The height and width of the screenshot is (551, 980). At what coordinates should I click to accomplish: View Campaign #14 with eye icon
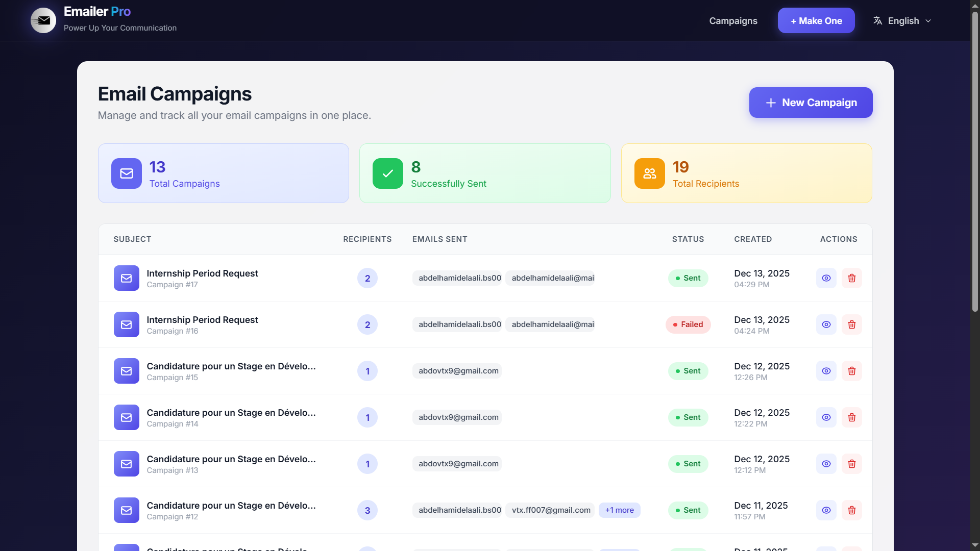[826, 417]
